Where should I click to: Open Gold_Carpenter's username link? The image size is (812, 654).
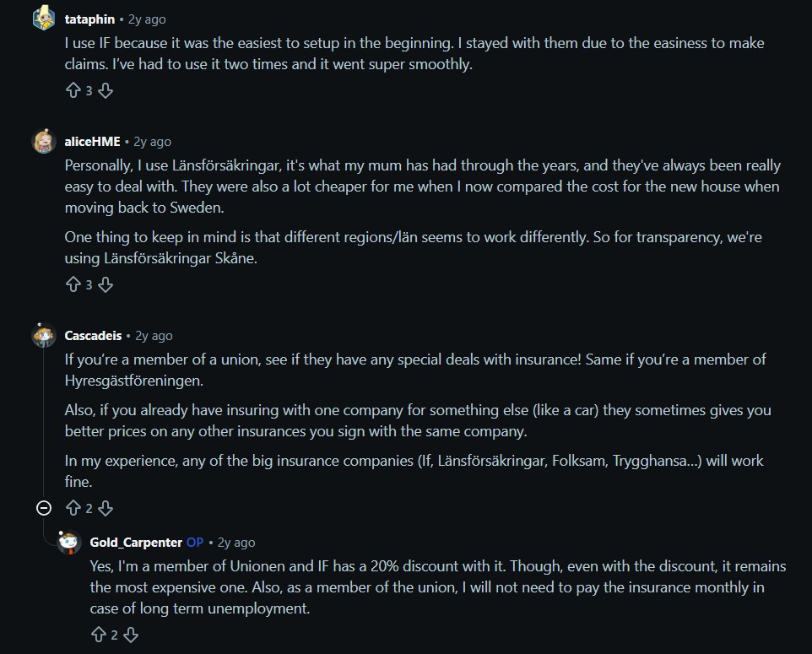tap(136, 542)
